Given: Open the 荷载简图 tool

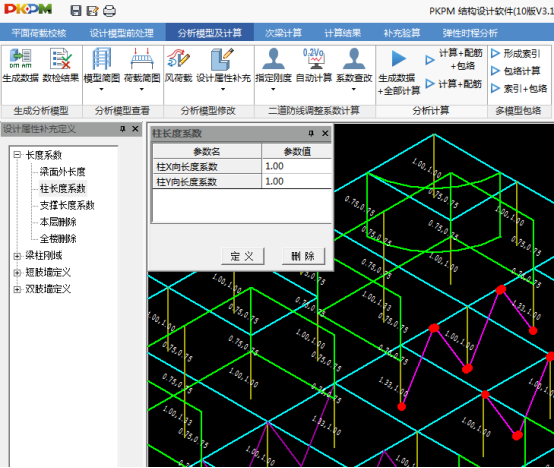Looking at the screenshot, I should 142,65.
